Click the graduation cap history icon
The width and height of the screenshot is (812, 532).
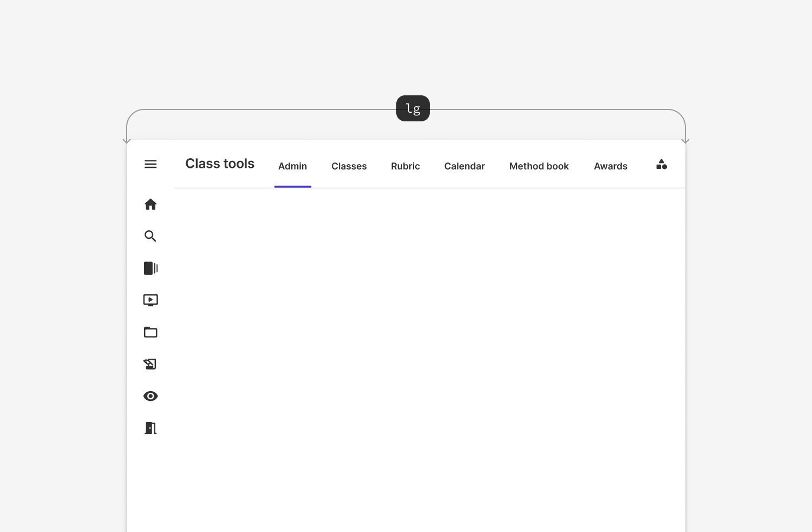pyautogui.click(x=150, y=364)
